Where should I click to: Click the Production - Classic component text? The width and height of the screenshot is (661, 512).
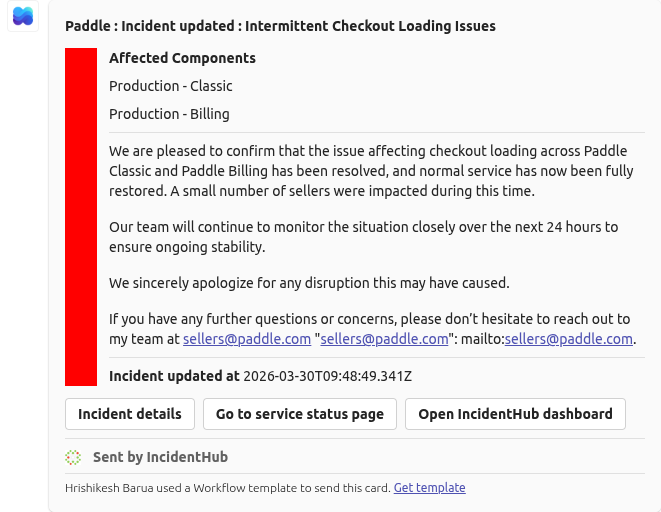(x=171, y=86)
